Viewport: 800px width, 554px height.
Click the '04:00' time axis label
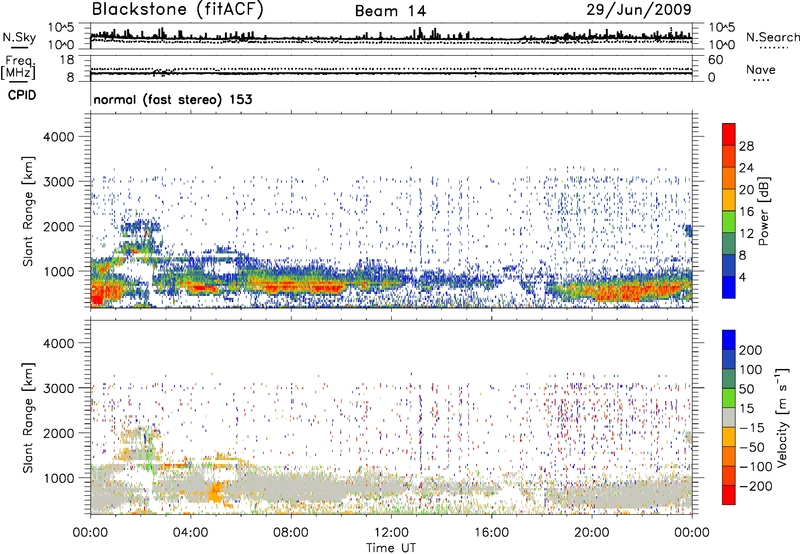[190, 533]
